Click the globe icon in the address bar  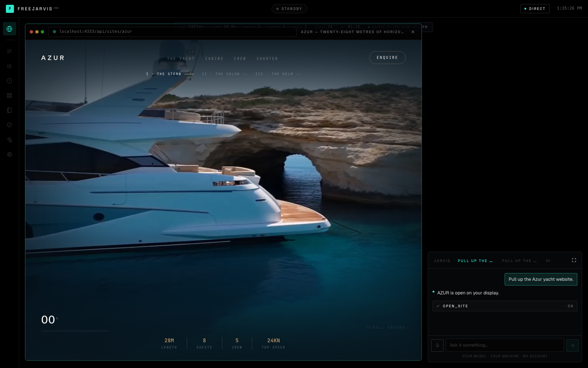click(x=54, y=32)
